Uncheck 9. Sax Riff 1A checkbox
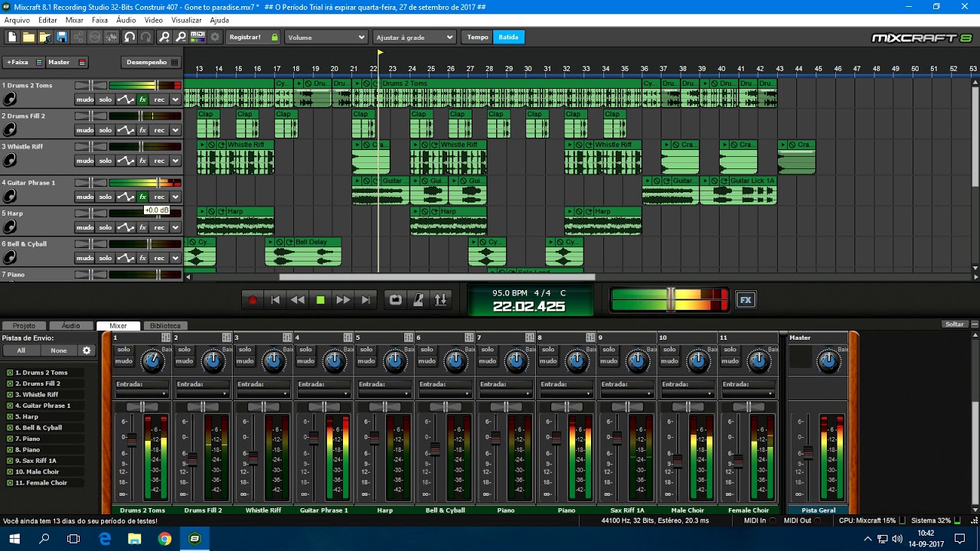 point(10,461)
